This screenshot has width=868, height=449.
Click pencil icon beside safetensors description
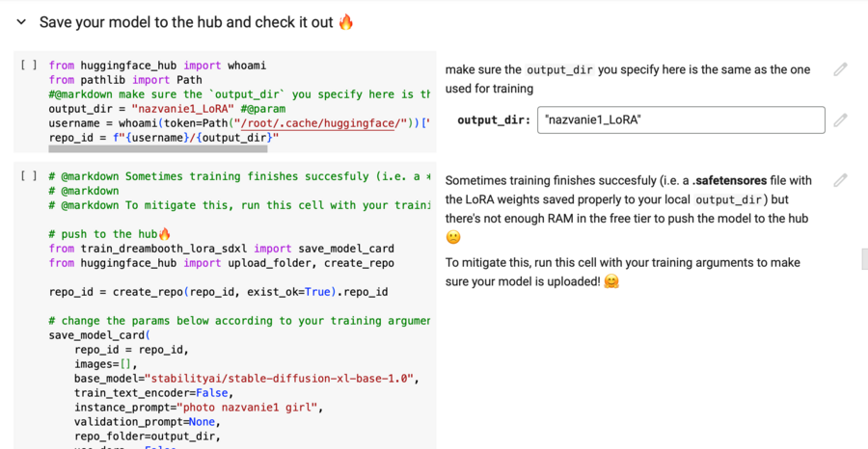tap(841, 180)
